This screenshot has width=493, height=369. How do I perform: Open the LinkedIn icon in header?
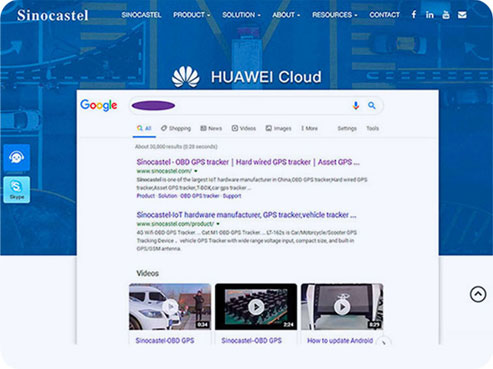point(430,15)
